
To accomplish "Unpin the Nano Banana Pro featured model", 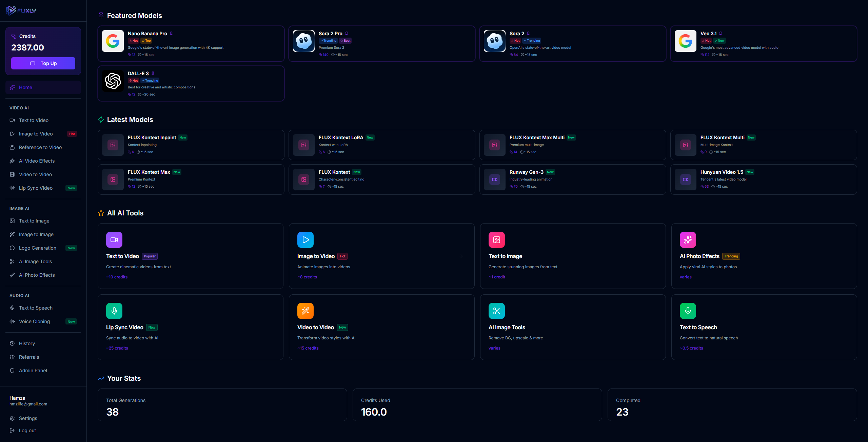I will tap(172, 33).
